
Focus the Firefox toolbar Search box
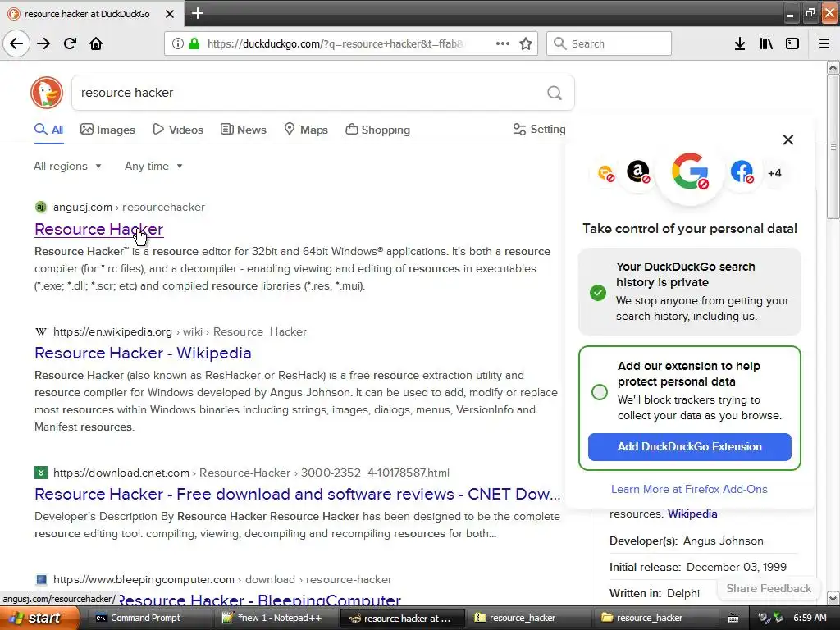click(x=609, y=43)
